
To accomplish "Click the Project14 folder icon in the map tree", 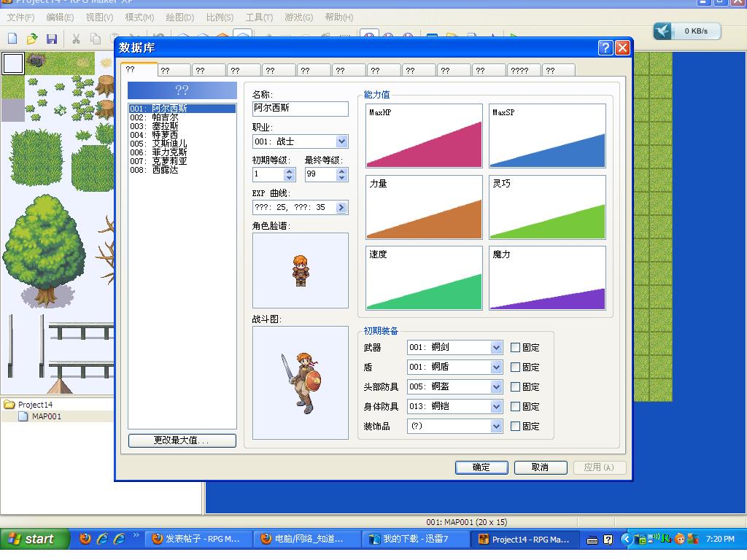I will [x=9, y=405].
